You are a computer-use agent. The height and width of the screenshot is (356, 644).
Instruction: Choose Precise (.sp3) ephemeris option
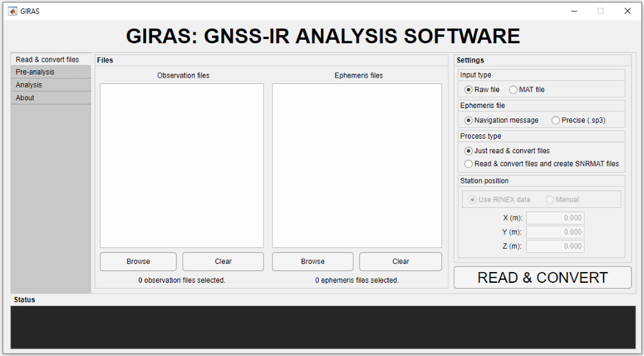[x=556, y=120]
